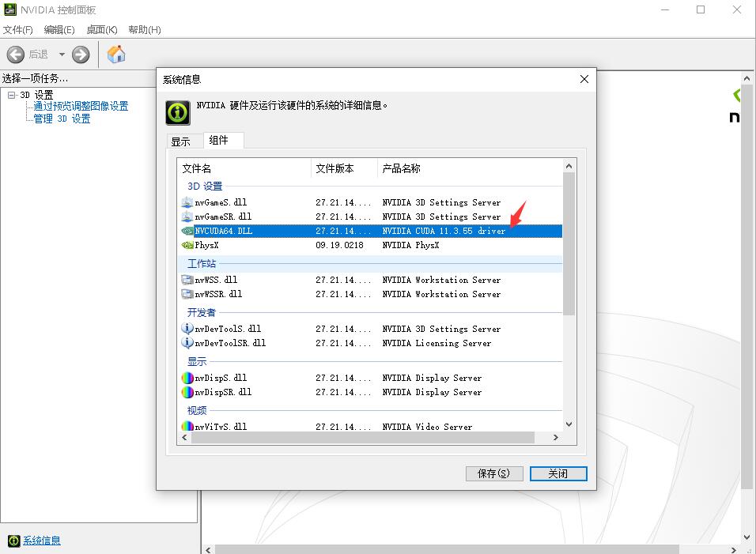The height and width of the screenshot is (554, 756).
Task: Click the green info icon in the System Information dialog
Action: tap(178, 113)
